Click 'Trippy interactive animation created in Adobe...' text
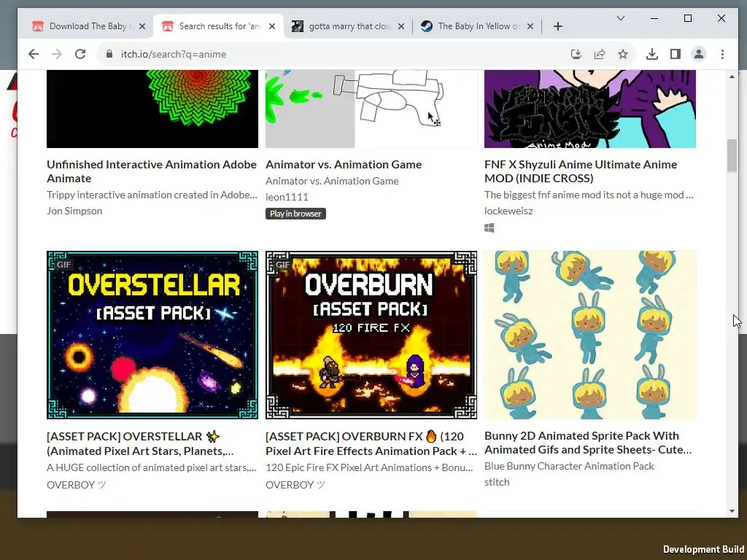This screenshot has width=747, height=560. click(x=152, y=195)
